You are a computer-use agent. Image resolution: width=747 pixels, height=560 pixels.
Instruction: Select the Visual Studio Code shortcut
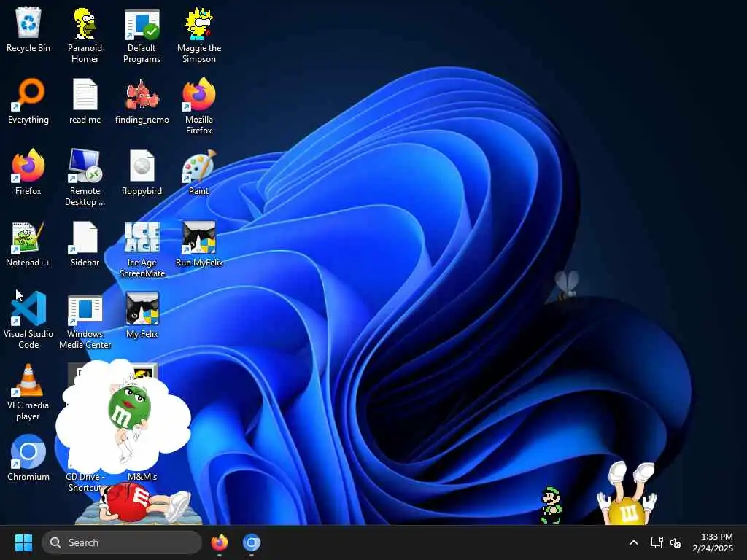tap(28, 321)
